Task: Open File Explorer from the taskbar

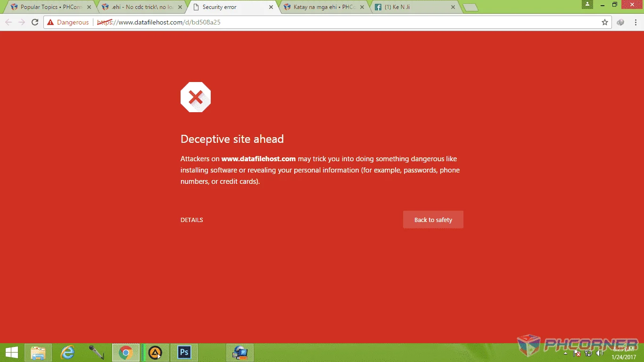Action: pyautogui.click(x=38, y=353)
